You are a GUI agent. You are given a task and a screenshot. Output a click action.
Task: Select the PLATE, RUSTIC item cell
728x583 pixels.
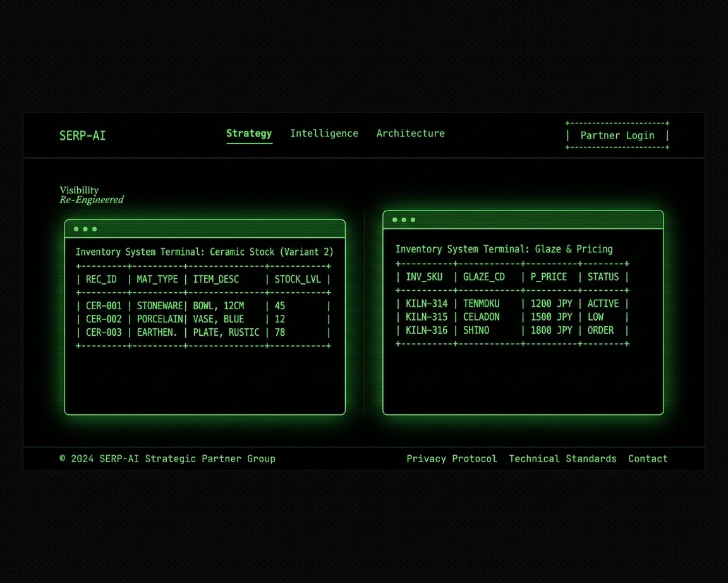[x=226, y=333]
